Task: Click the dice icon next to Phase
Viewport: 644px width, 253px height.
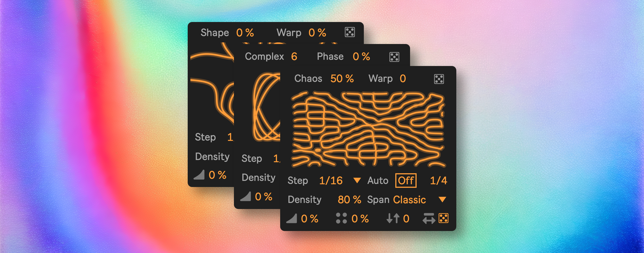Action: click(x=394, y=57)
